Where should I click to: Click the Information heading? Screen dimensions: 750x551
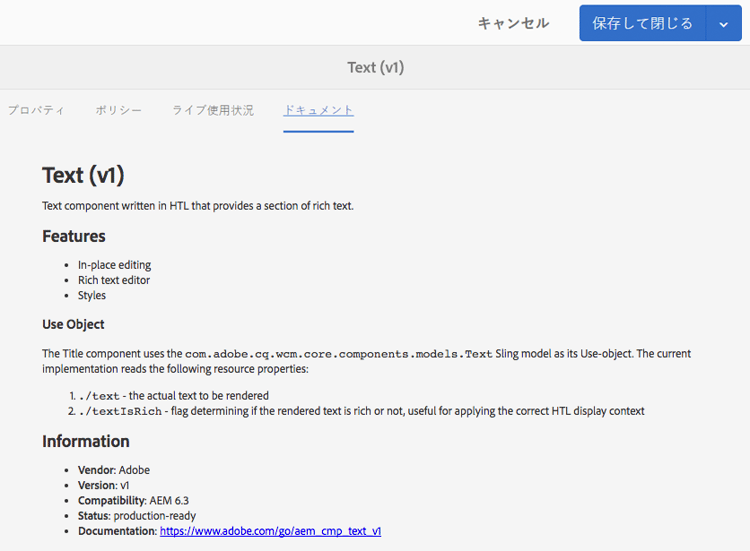pyautogui.click(x=86, y=441)
